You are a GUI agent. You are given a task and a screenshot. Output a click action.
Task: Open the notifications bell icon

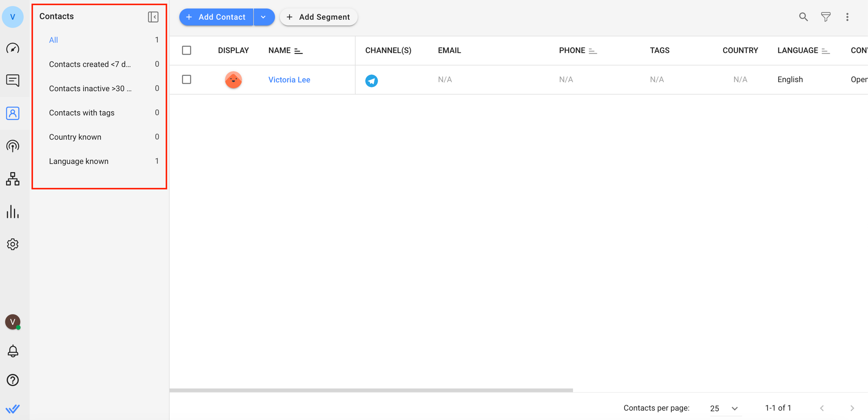(x=13, y=351)
